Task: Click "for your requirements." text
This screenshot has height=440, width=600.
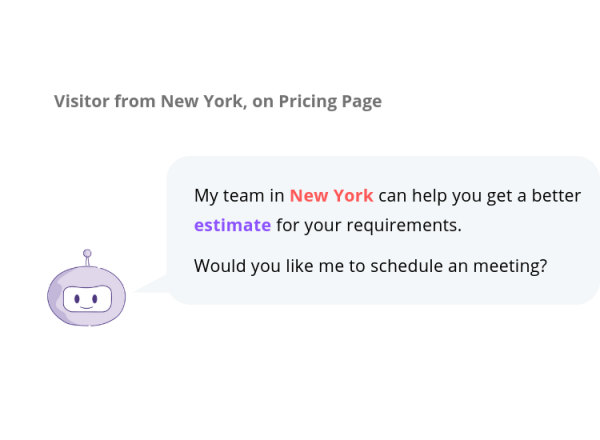Action: point(369,225)
